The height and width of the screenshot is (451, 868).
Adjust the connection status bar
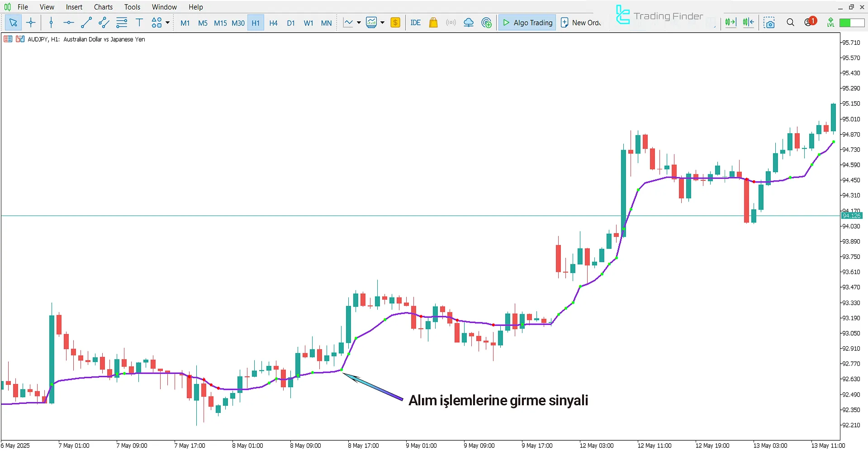(852, 22)
